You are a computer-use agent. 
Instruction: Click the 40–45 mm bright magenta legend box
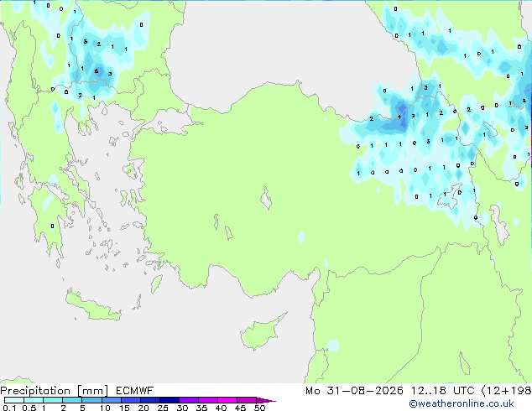click(x=227, y=400)
